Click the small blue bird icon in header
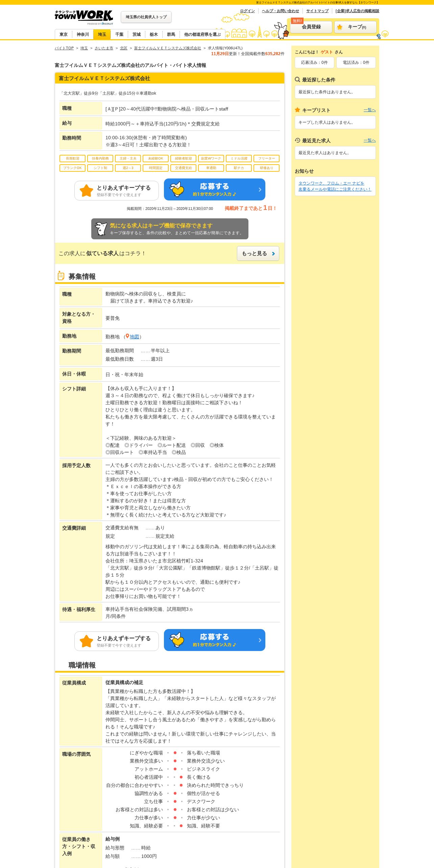 [379, 36]
